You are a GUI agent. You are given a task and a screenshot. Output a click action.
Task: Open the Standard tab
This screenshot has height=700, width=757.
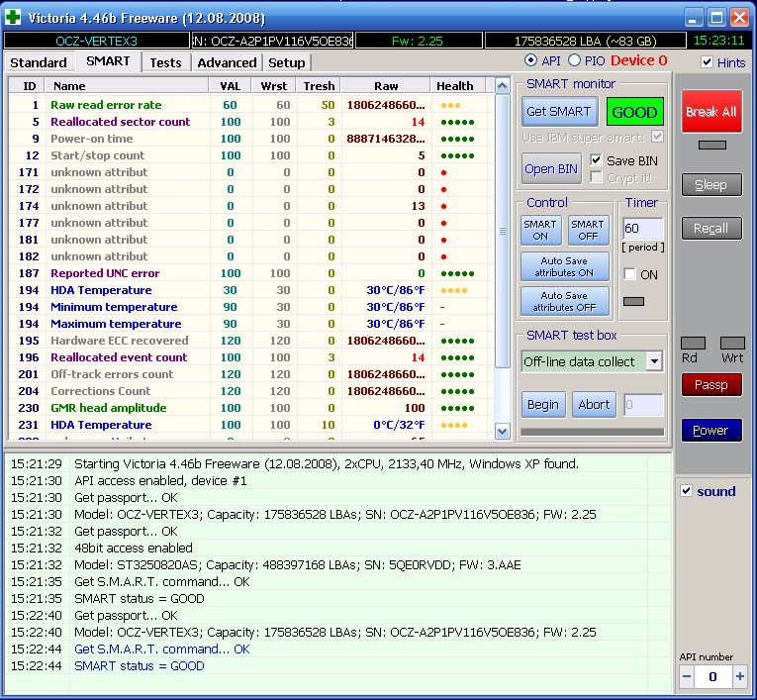39,62
